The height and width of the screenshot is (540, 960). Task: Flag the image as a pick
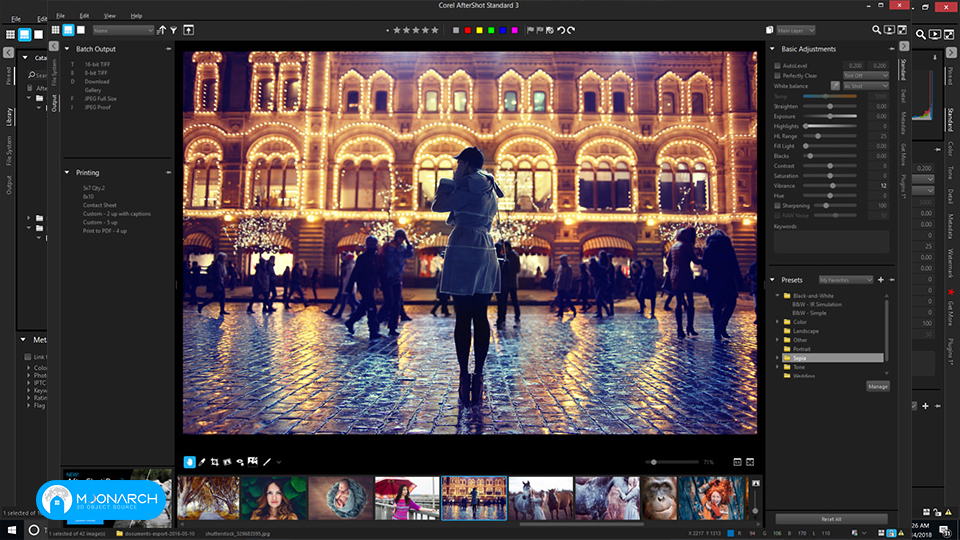[530, 30]
